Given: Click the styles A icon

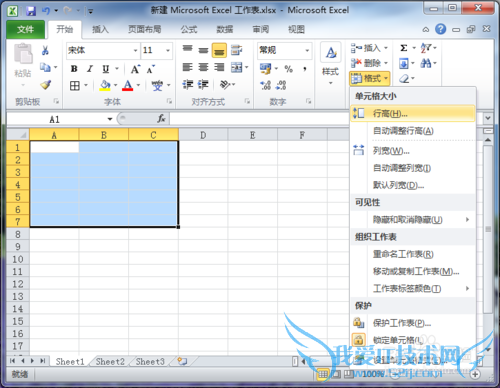Looking at the screenshot, I should pos(331,53).
